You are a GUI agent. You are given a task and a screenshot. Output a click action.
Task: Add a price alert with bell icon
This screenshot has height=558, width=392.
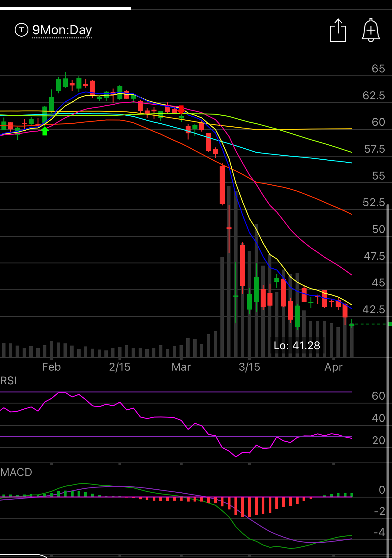[x=371, y=30]
